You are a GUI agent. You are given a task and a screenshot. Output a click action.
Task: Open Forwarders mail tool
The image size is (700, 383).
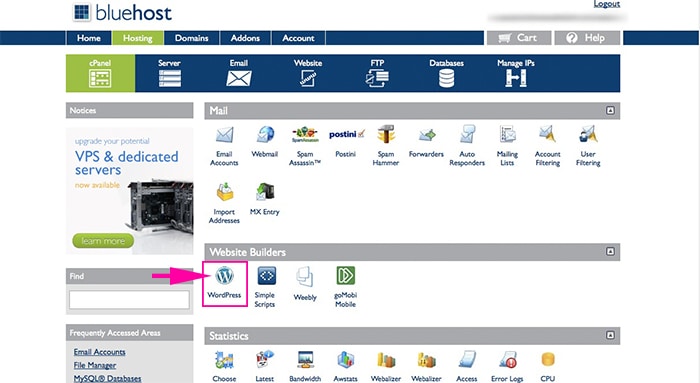click(426, 142)
